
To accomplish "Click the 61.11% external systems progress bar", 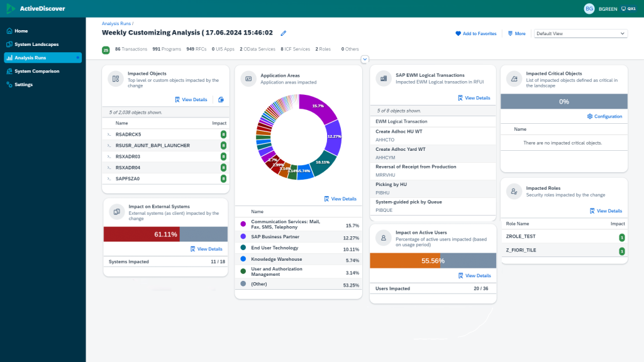I will [165, 234].
